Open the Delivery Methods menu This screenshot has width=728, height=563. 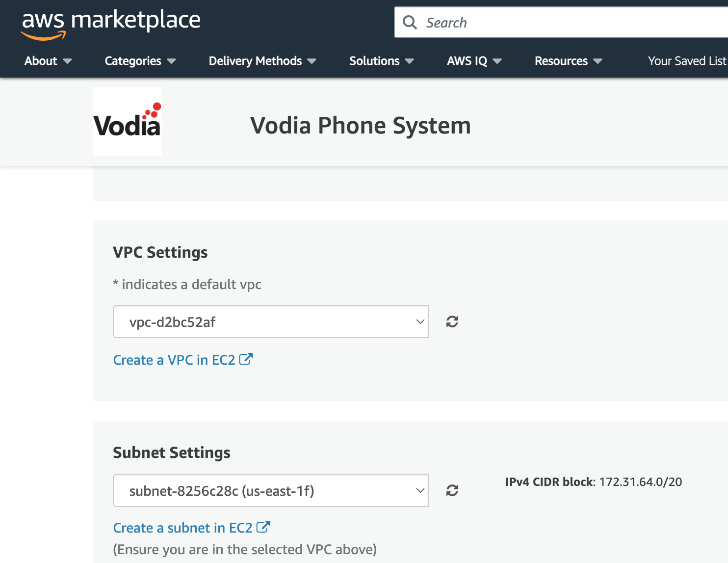pos(262,61)
